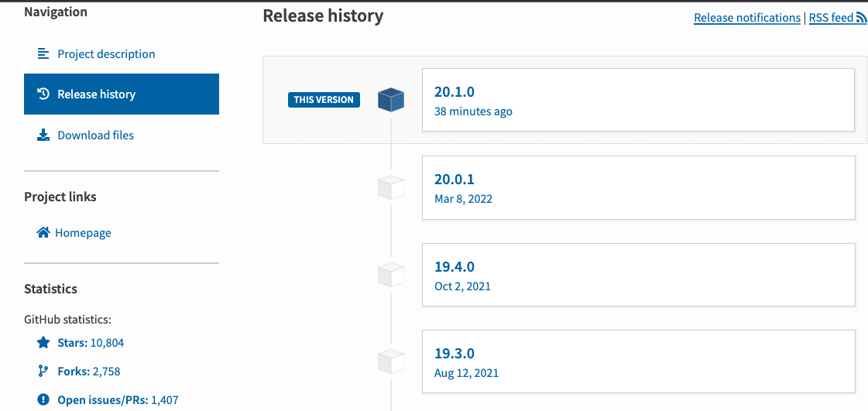Click the grey cube icon beside 19.4.0

[391, 275]
